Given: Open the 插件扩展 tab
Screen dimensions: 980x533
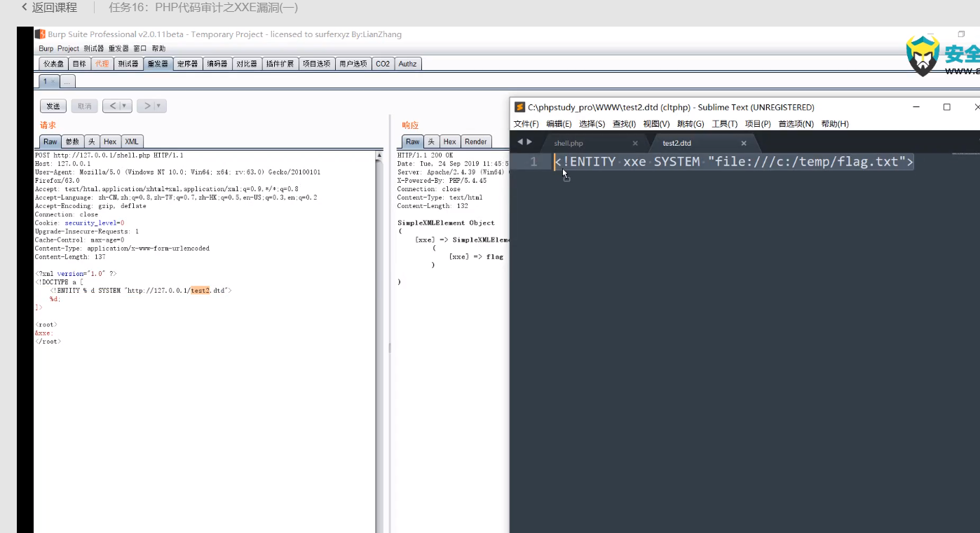Looking at the screenshot, I should [280, 64].
